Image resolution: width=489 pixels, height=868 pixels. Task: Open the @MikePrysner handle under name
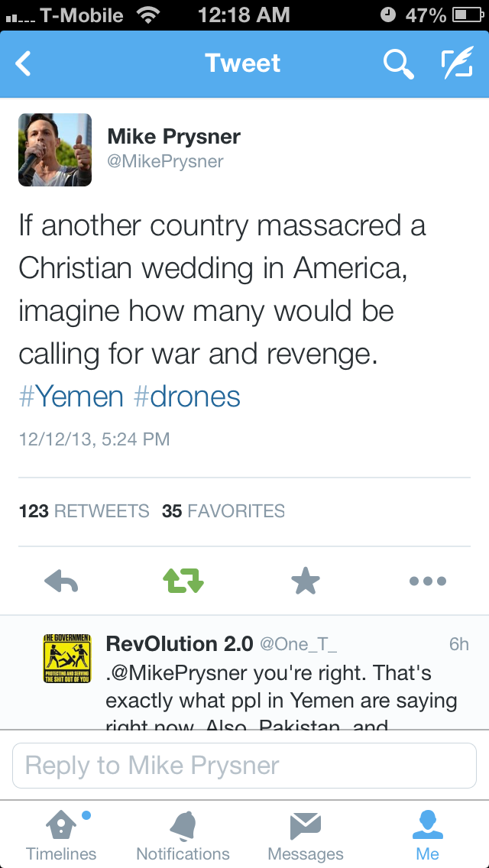(x=165, y=161)
